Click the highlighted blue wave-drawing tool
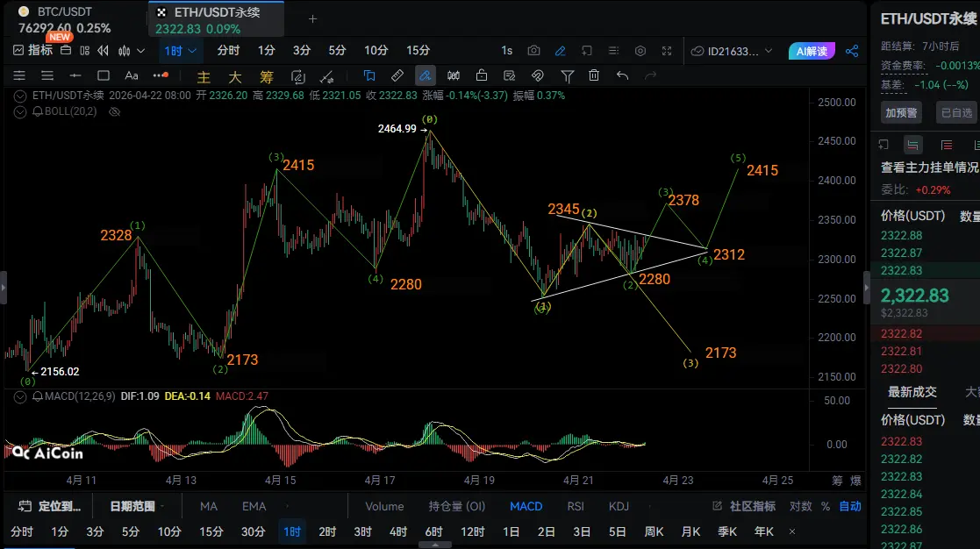The image size is (980, 549). coord(425,75)
